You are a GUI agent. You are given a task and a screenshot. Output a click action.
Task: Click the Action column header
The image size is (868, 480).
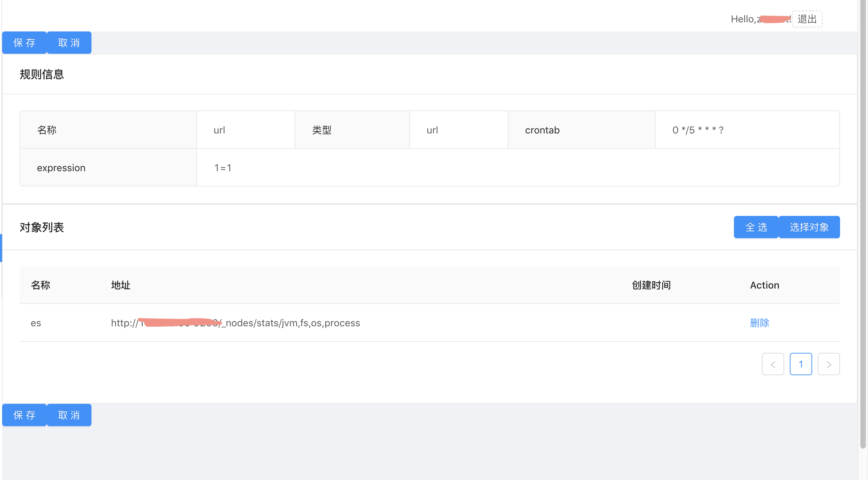coord(764,285)
